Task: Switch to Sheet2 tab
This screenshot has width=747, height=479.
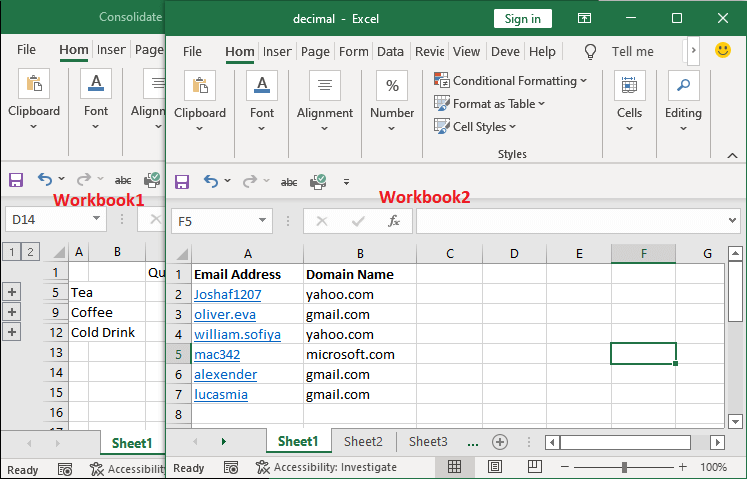Action: tap(363, 441)
